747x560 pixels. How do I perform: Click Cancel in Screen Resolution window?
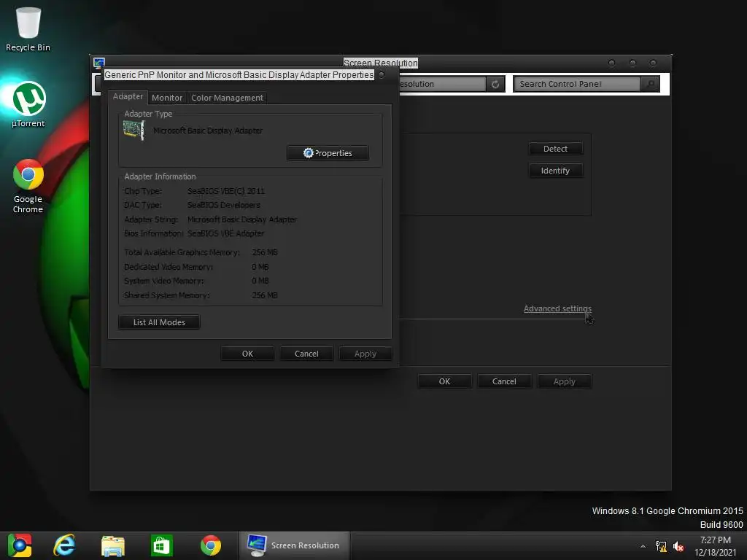504,381
